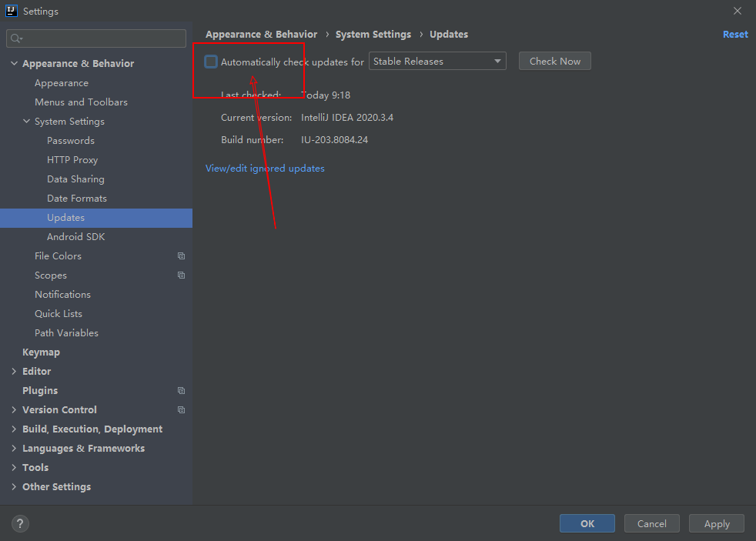756x541 pixels.
Task: Open the Plugins settings page
Action: pyautogui.click(x=40, y=391)
